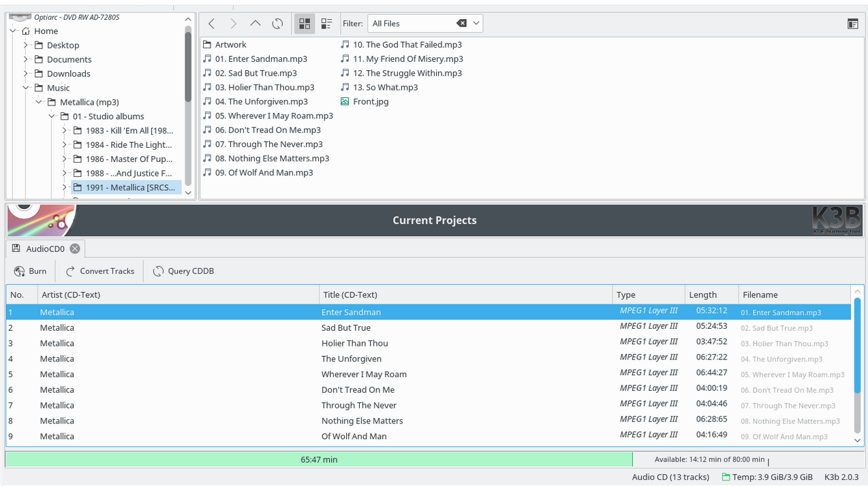Viewport: 868px width, 486px height.
Task: Expand the Desktop folder in tree
Action: click(26, 45)
